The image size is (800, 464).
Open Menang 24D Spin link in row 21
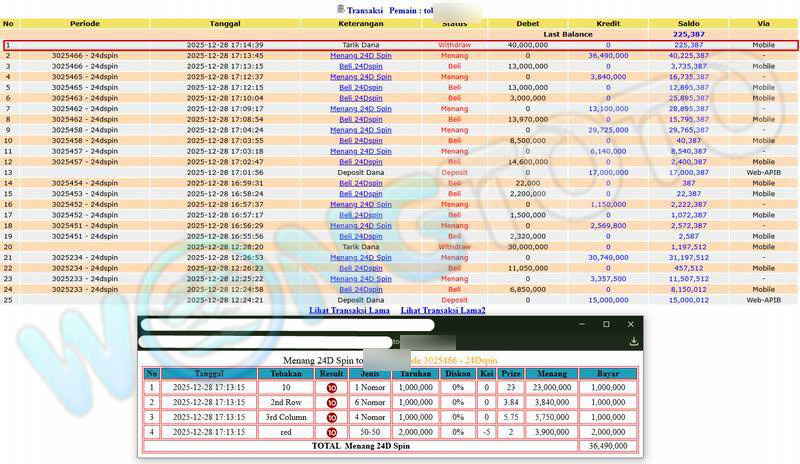(361, 258)
